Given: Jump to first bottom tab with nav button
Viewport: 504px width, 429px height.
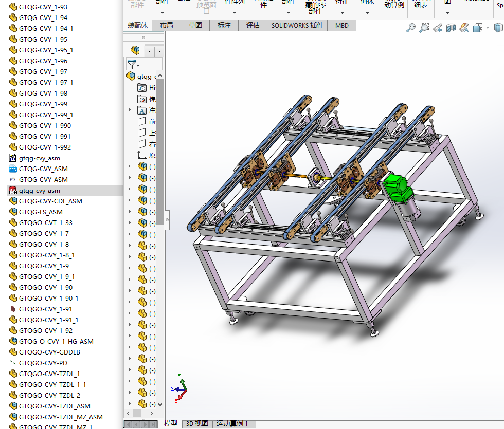Looking at the screenshot, I should click(128, 424).
